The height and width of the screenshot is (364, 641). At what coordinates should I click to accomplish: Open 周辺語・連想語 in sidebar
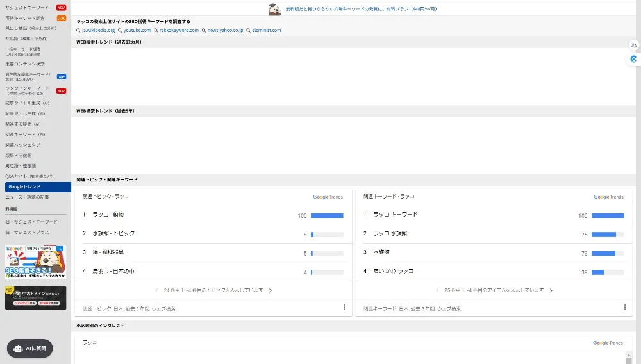(21, 166)
